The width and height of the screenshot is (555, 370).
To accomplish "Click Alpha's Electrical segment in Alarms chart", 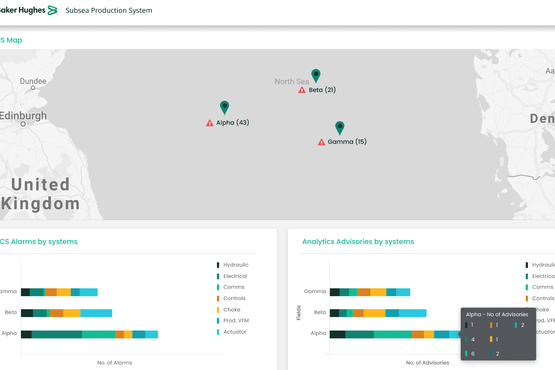I will [x=57, y=334].
